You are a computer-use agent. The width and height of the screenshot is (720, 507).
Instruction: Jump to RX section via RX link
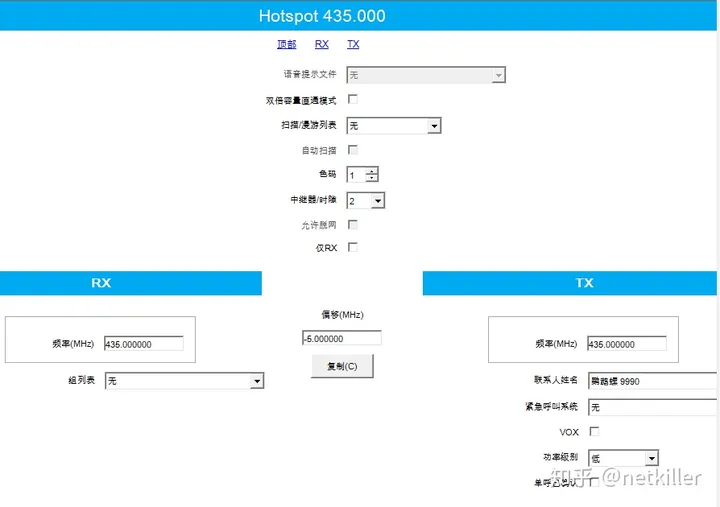point(321,44)
